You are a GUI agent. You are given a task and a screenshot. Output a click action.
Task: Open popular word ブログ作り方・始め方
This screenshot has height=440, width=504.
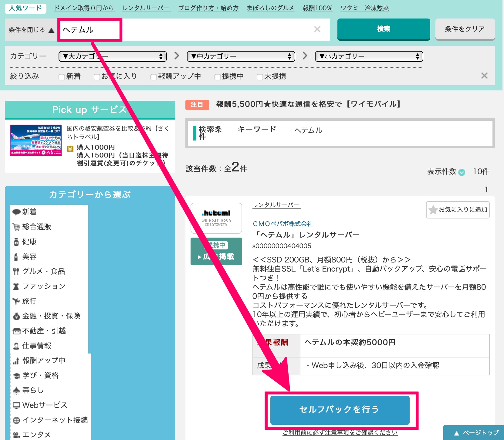coord(208,8)
